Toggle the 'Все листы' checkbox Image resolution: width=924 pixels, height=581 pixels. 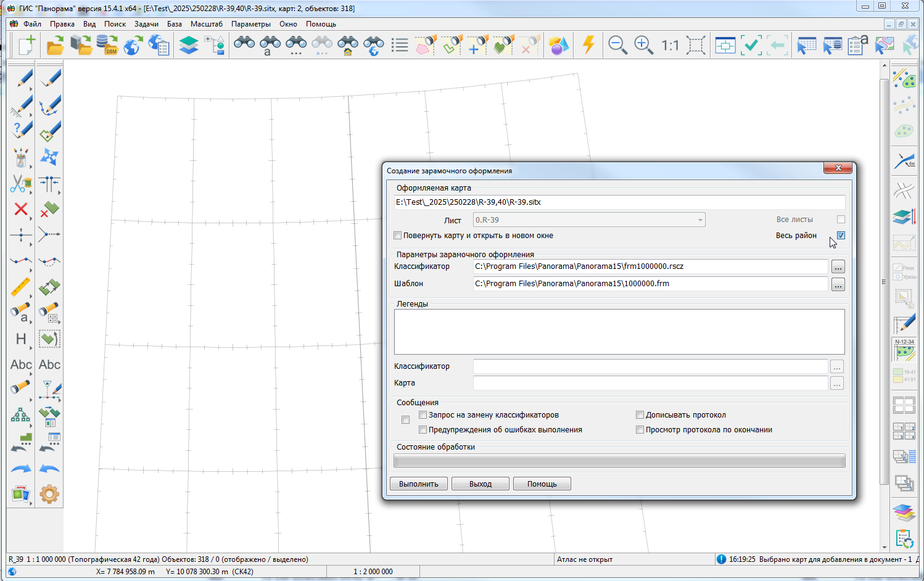coord(841,220)
